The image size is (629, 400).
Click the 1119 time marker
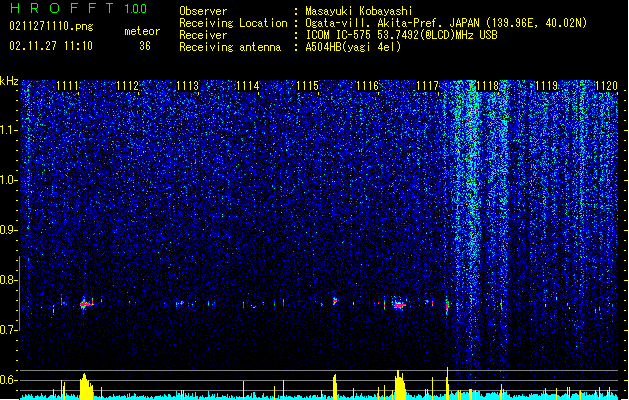(x=547, y=86)
